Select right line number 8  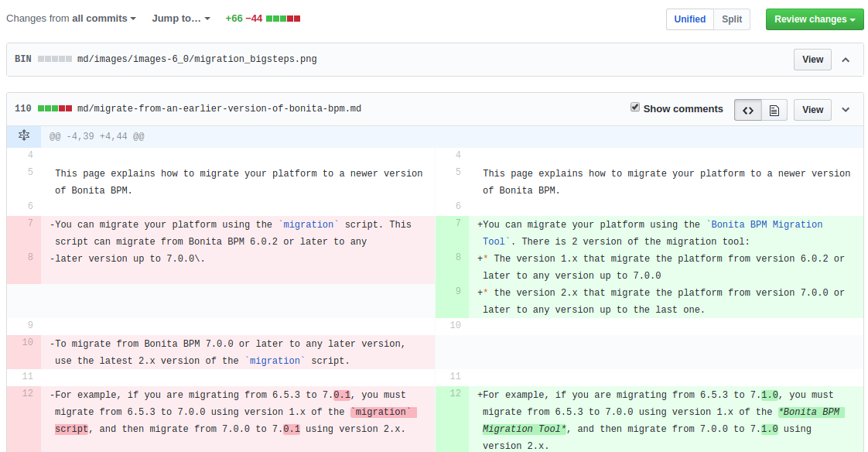[458, 257]
